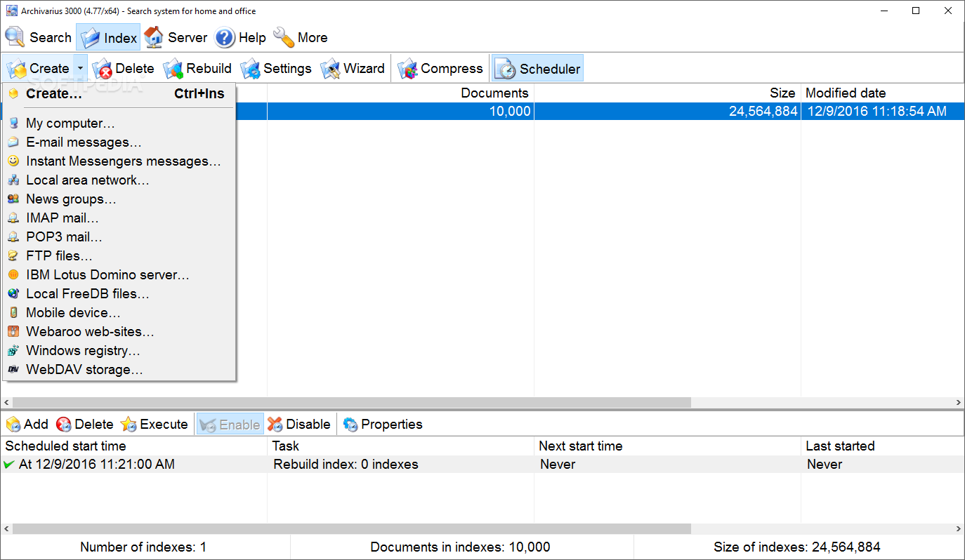
Task: Select FTP files... menu item
Action: point(119,256)
